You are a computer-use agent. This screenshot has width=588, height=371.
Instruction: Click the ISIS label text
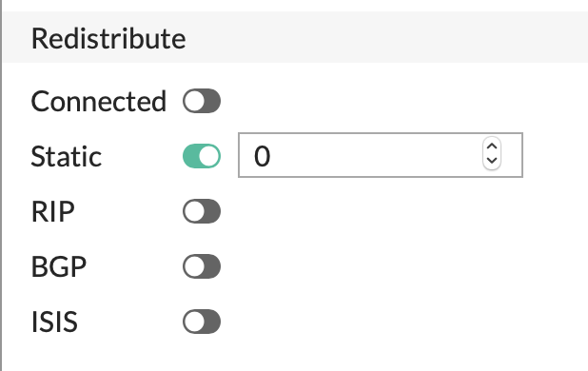click(x=54, y=322)
